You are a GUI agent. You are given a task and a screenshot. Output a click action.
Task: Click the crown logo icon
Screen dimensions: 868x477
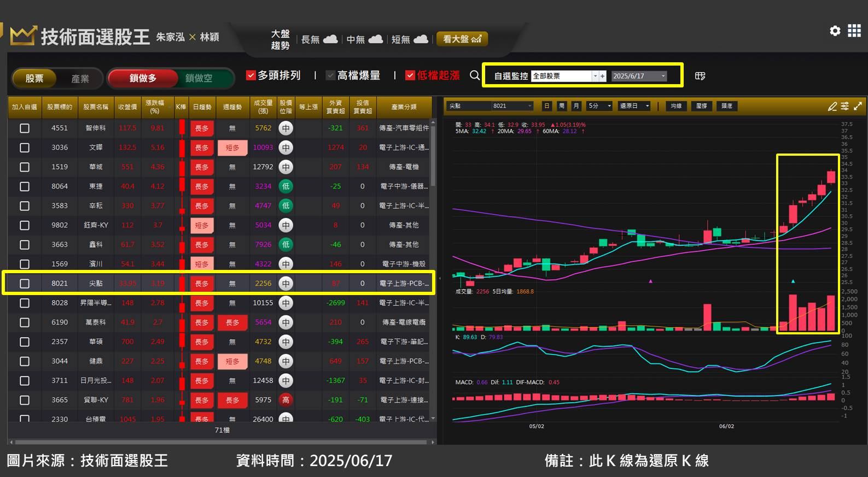pos(23,36)
